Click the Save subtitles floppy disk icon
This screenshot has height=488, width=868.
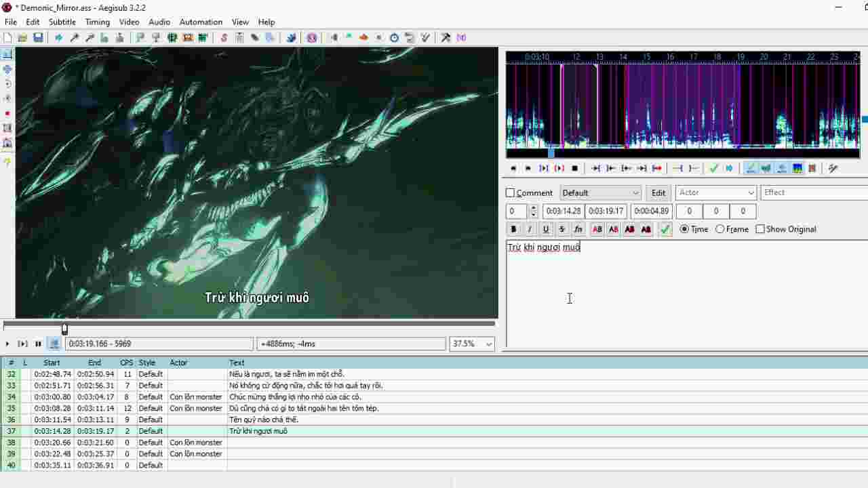(x=38, y=38)
